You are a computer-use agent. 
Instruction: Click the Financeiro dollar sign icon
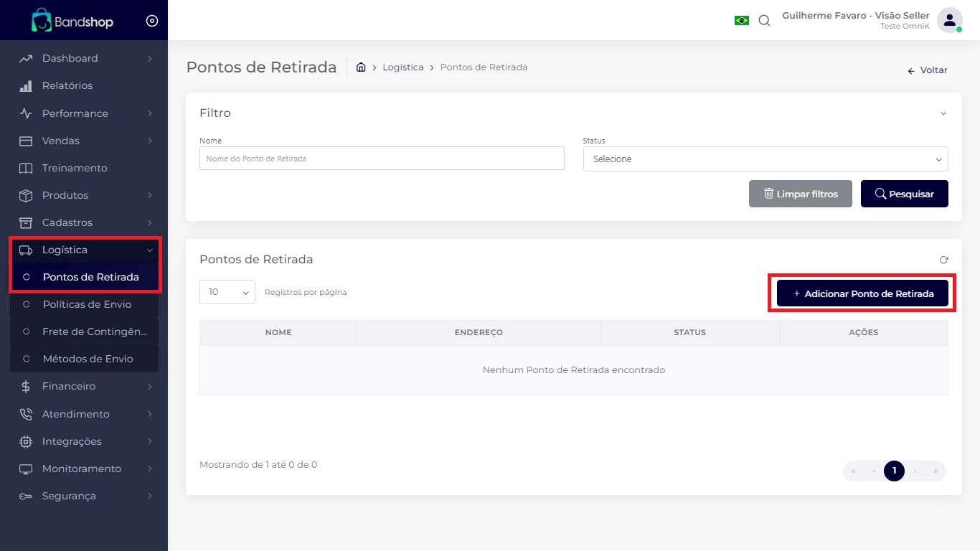pos(26,387)
